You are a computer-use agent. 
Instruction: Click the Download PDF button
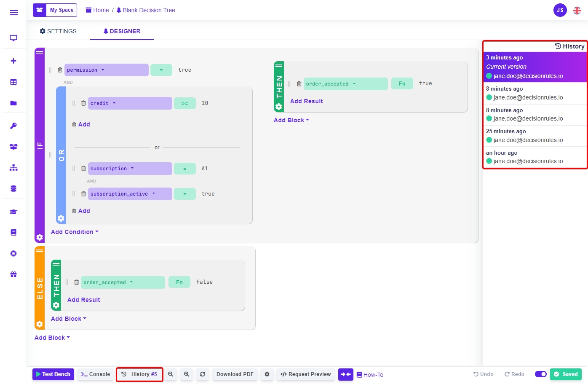tap(235, 374)
